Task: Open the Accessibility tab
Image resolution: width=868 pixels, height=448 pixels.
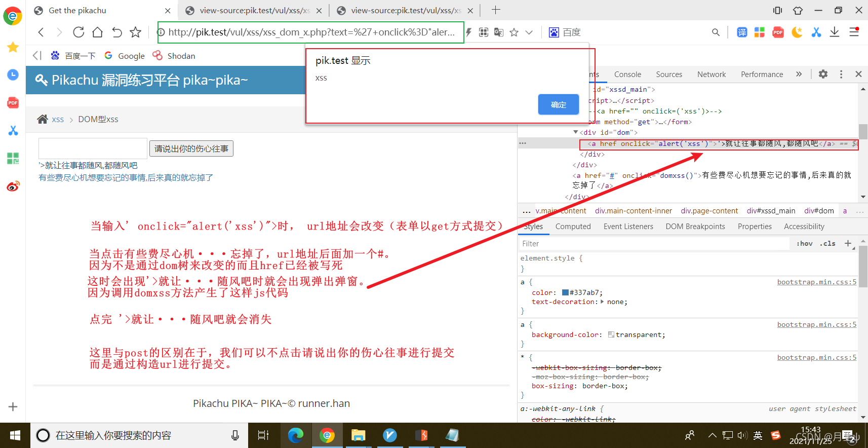Action: (x=804, y=227)
